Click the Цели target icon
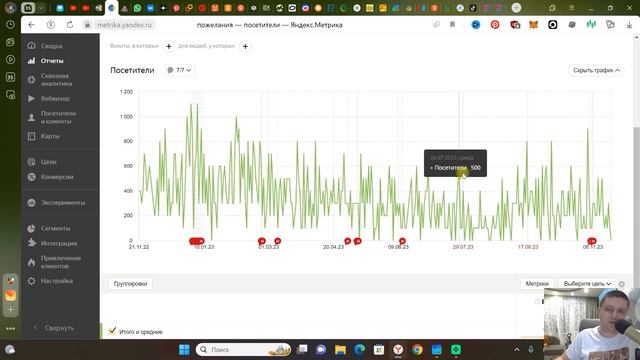The image size is (640, 360). 31,162
